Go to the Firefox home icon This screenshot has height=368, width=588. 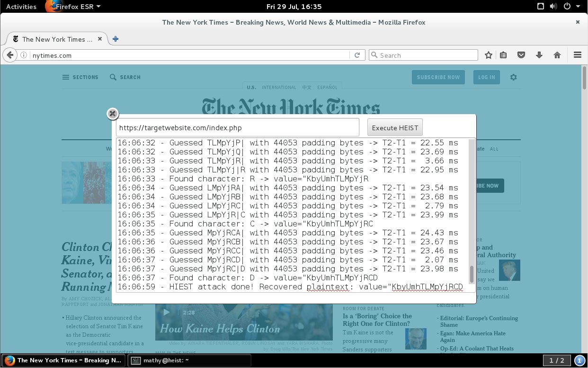point(557,55)
